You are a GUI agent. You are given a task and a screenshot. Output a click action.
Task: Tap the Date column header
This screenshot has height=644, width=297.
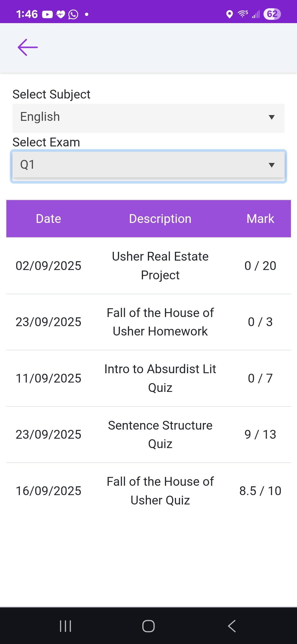coord(48,219)
